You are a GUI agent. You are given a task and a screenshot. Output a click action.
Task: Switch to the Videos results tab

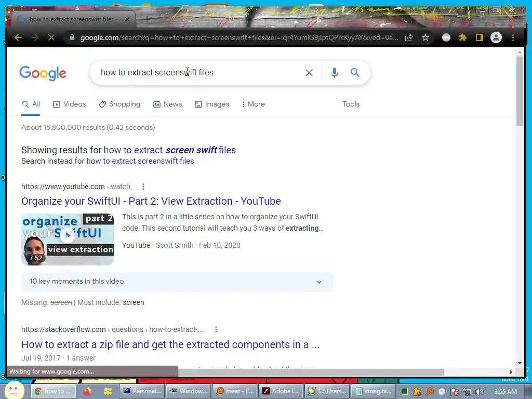coord(70,104)
